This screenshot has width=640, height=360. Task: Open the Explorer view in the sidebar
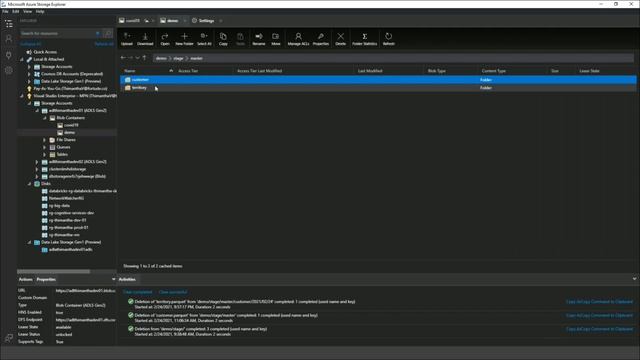(9, 24)
